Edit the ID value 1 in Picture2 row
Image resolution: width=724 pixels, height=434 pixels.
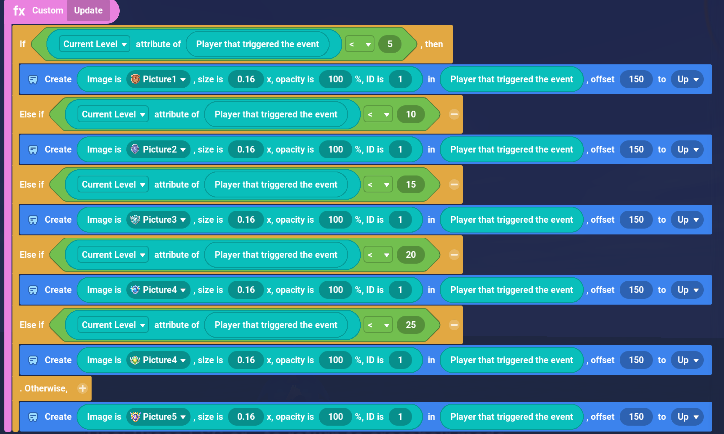click(400, 150)
